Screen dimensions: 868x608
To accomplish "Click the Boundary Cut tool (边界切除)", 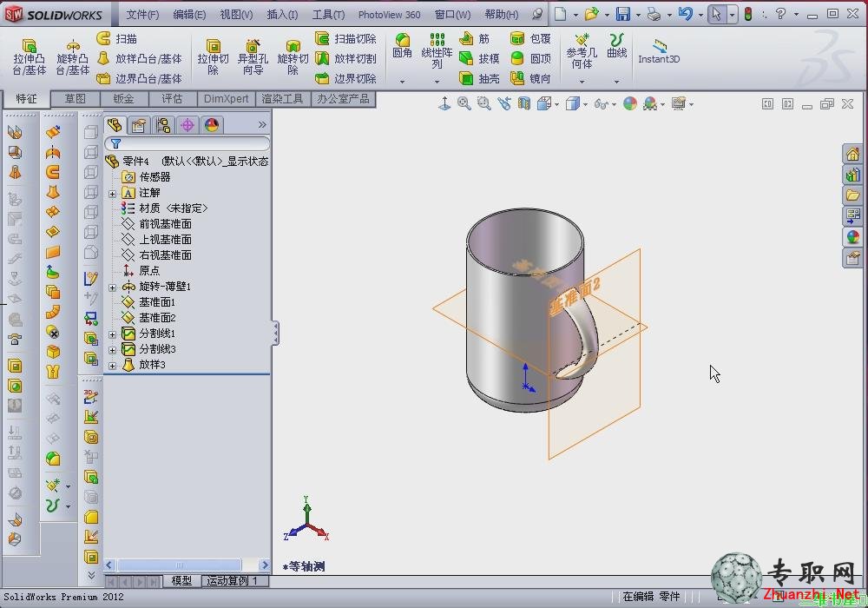I will [x=346, y=79].
